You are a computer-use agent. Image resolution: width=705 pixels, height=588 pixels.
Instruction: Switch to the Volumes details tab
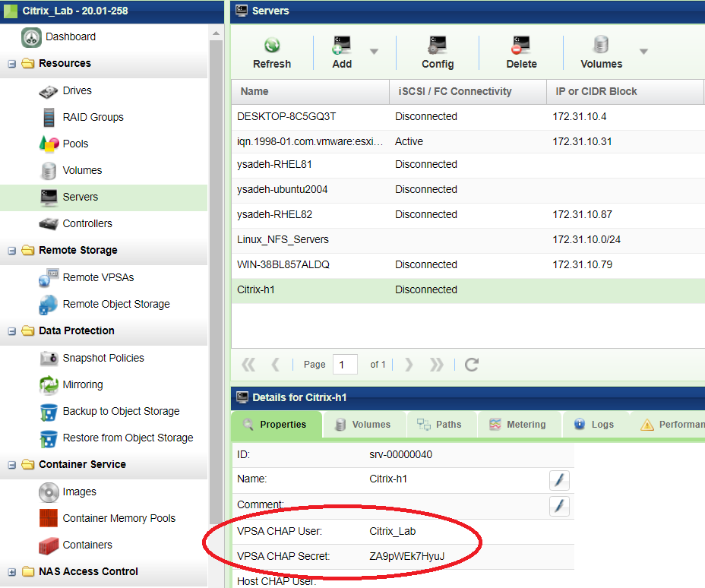pos(364,425)
